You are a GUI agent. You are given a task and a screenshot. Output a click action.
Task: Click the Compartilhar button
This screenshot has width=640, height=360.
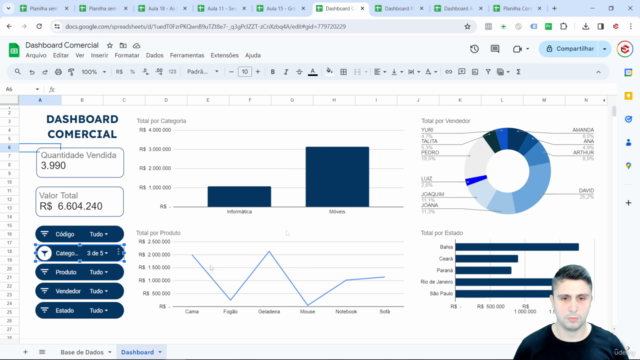(x=569, y=49)
